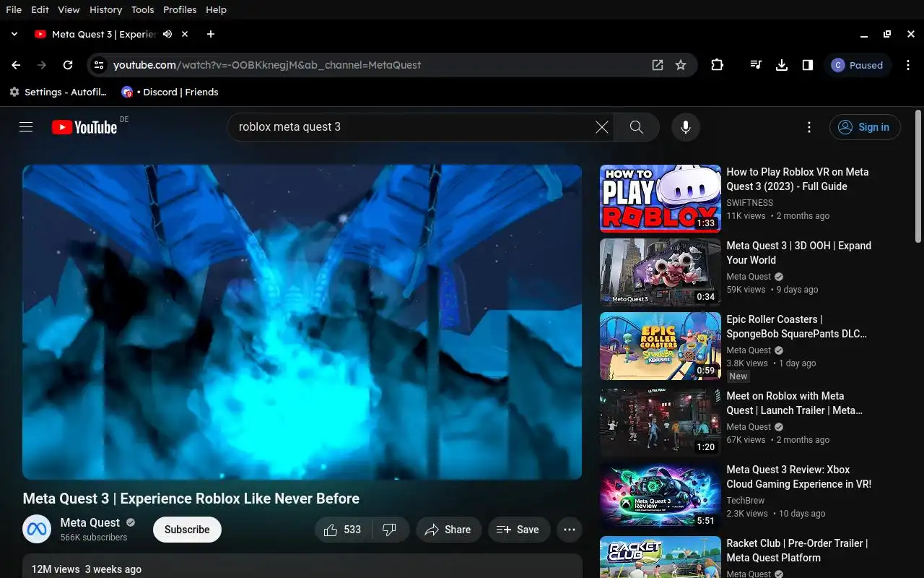Open more actions ellipsis below video
The image size is (924, 578).
point(569,530)
